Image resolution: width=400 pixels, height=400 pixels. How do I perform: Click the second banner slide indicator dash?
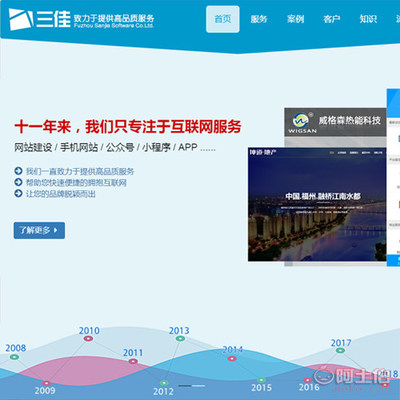(x=199, y=385)
